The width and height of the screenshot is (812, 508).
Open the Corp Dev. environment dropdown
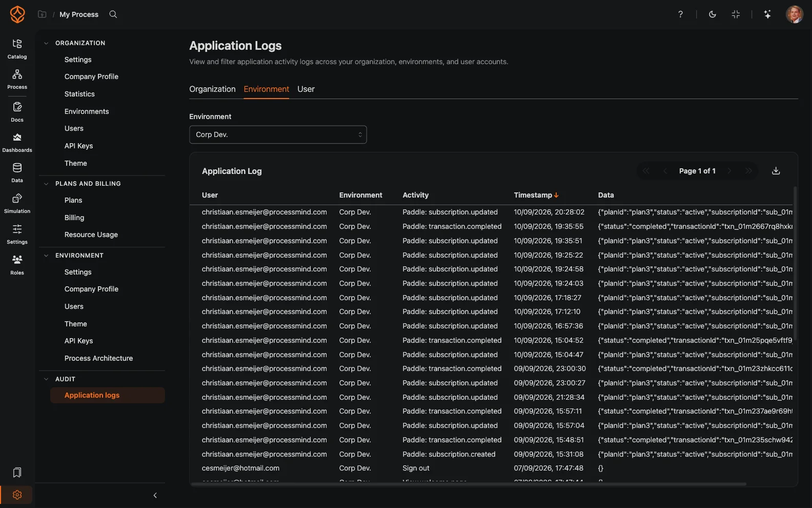(x=278, y=134)
